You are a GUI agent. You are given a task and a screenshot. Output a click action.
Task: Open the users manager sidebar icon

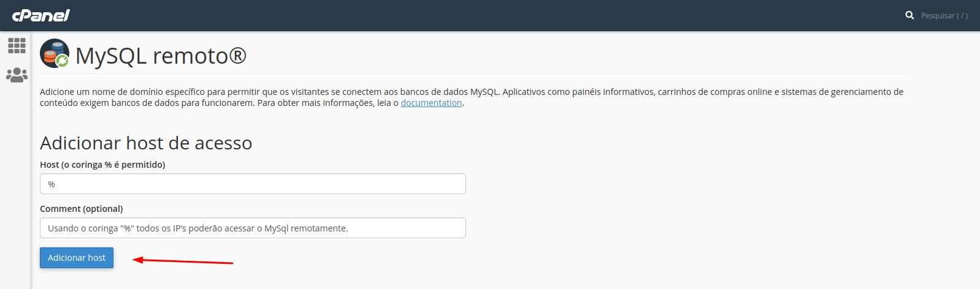click(17, 75)
